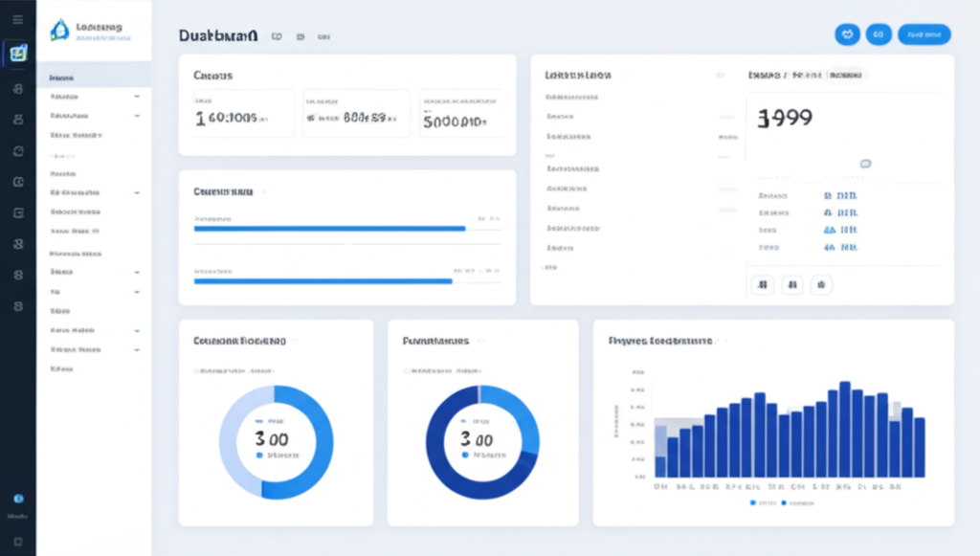Click the heart icon button in the top-right header

(847, 33)
